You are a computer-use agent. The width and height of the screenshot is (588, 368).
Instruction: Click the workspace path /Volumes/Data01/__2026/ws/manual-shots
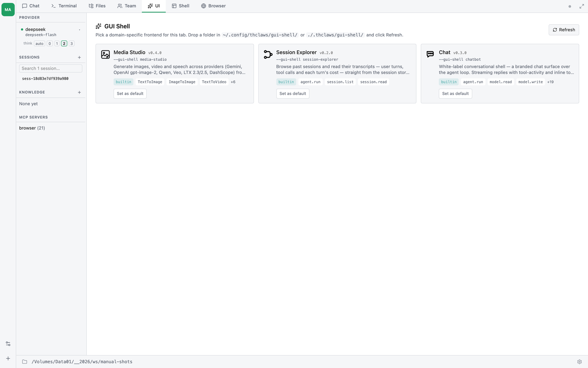(82, 362)
